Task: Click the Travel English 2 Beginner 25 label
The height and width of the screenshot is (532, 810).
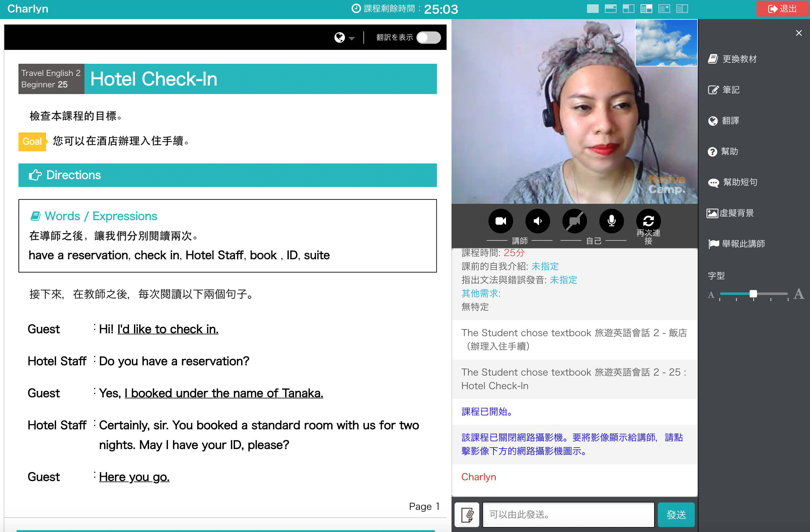Action: point(51,79)
